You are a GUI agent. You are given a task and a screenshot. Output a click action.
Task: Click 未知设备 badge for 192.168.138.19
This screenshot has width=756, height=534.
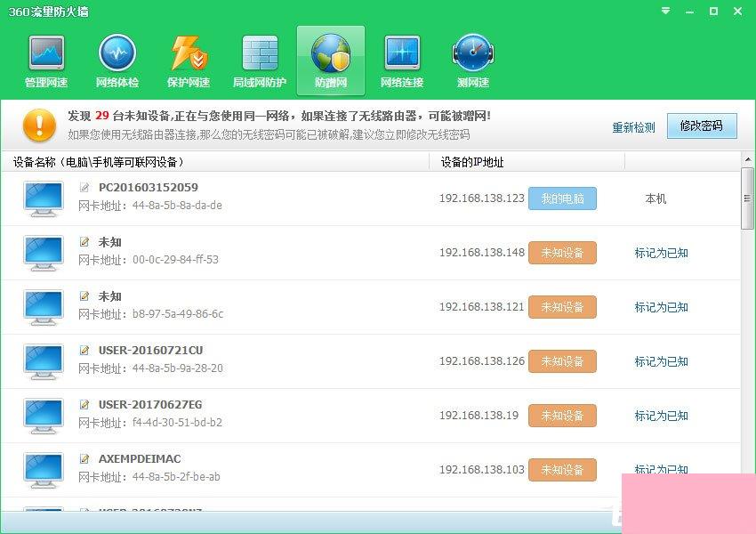562,416
